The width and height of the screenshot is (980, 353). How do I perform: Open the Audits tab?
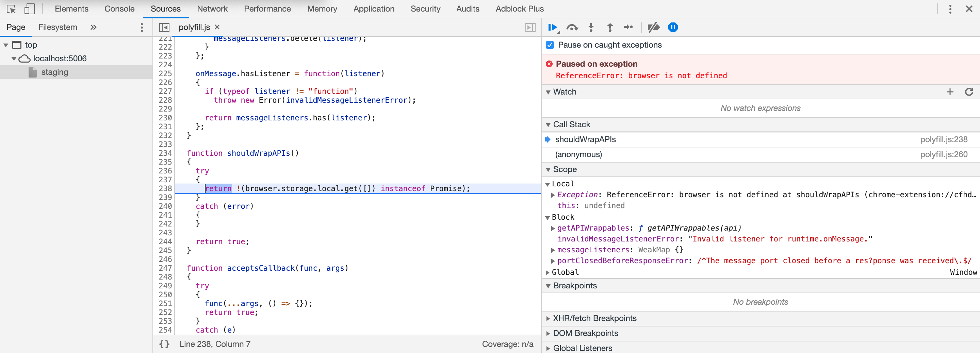tap(468, 9)
